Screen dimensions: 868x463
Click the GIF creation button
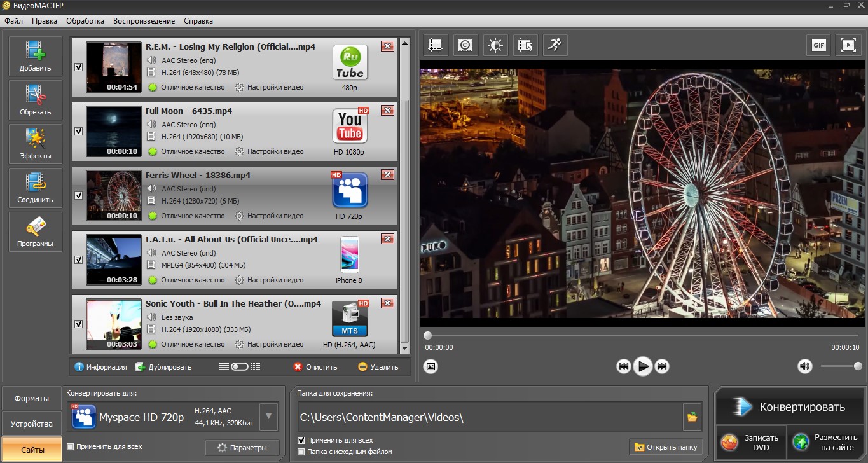click(819, 45)
